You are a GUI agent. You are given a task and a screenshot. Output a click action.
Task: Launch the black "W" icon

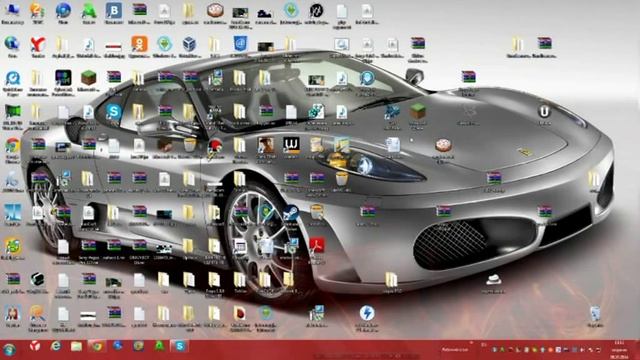click(291, 145)
